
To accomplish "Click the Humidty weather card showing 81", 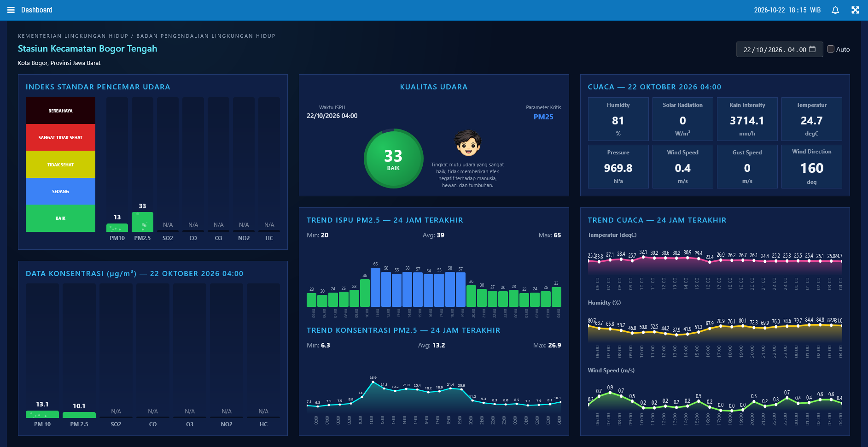I will (618, 119).
